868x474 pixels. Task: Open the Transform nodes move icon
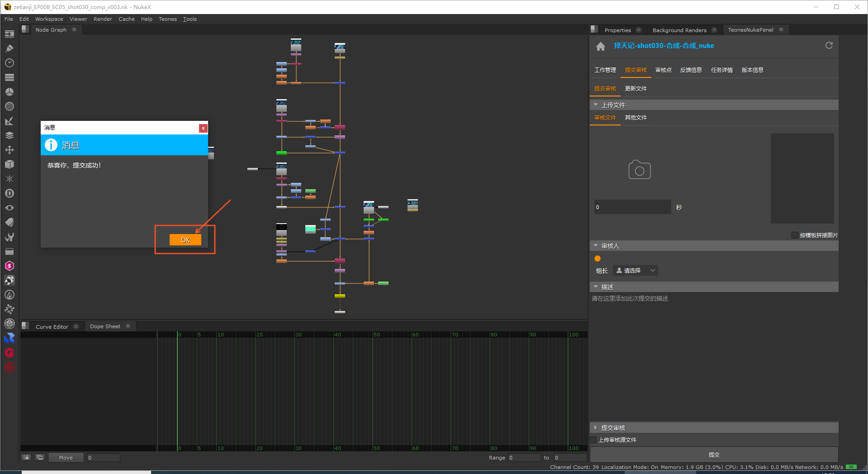(9, 150)
